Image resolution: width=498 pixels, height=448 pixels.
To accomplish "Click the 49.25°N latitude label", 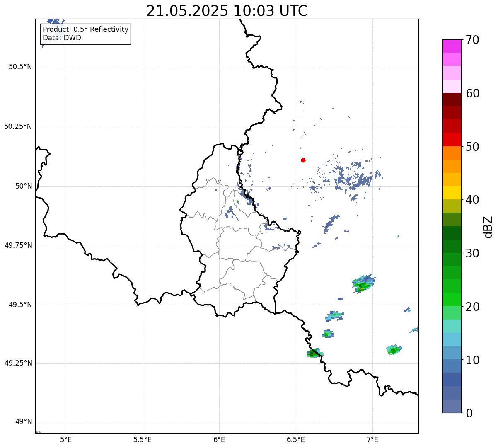I will click(x=18, y=363).
